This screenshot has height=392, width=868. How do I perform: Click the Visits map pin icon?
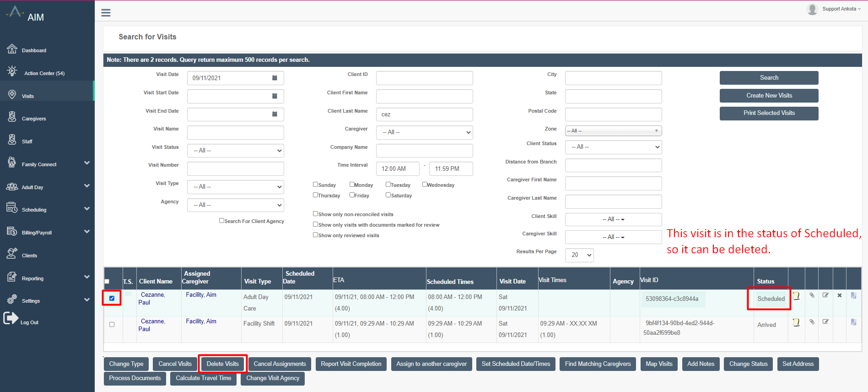pyautogui.click(x=12, y=94)
